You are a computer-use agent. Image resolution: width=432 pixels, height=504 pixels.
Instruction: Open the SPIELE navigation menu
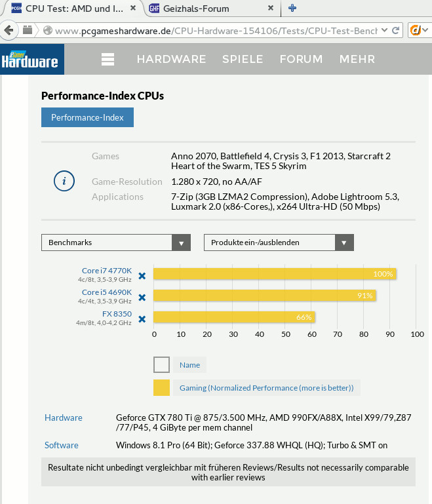243,59
